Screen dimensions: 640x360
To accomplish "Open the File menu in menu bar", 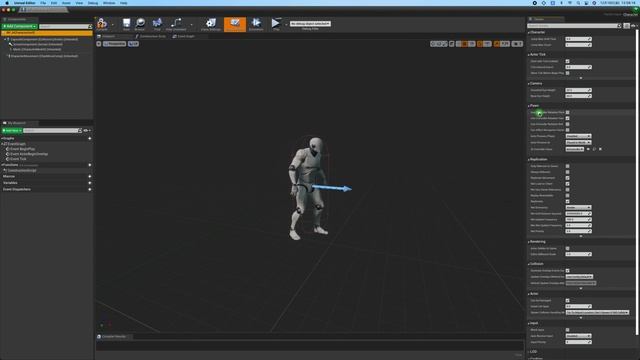I will [43, 3].
